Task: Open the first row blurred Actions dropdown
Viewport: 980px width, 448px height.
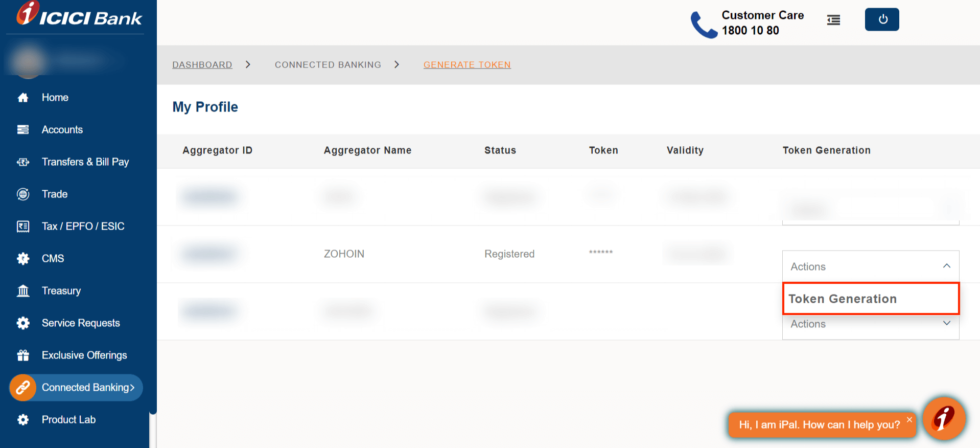Action: 871,209
